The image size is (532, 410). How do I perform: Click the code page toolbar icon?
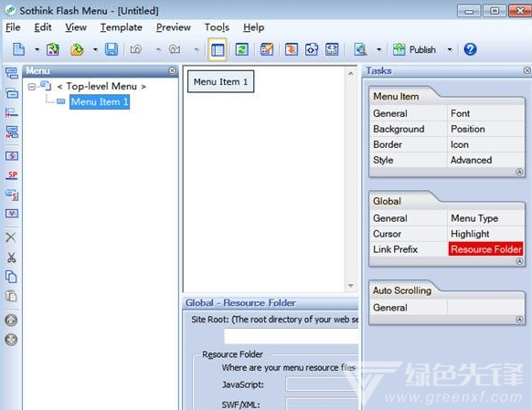coord(312,49)
